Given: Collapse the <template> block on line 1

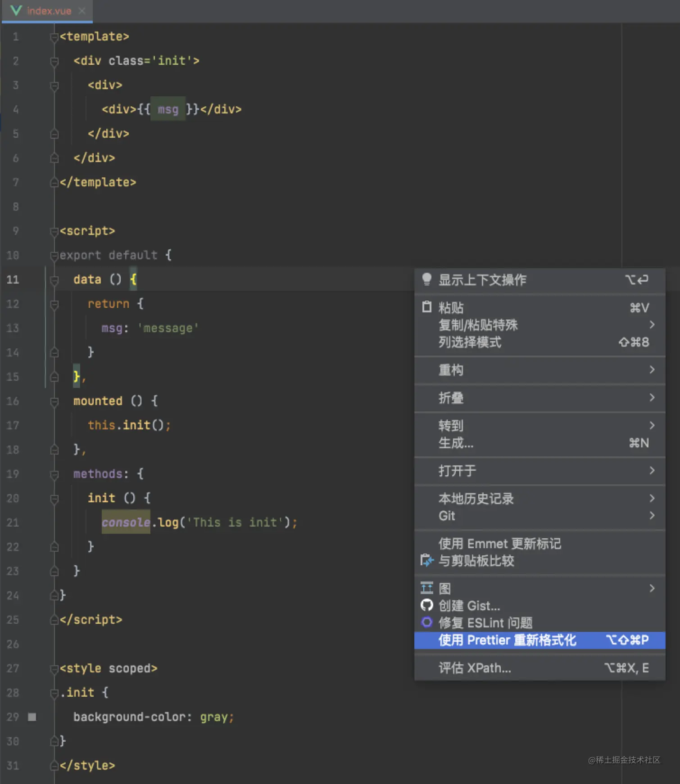Looking at the screenshot, I should [54, 37].
